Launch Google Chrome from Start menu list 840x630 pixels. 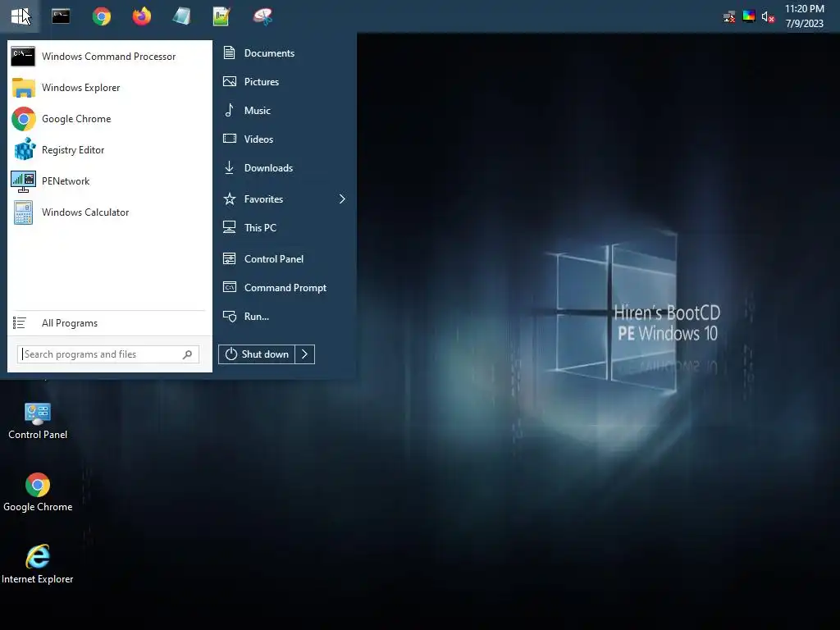coord(110,118)
